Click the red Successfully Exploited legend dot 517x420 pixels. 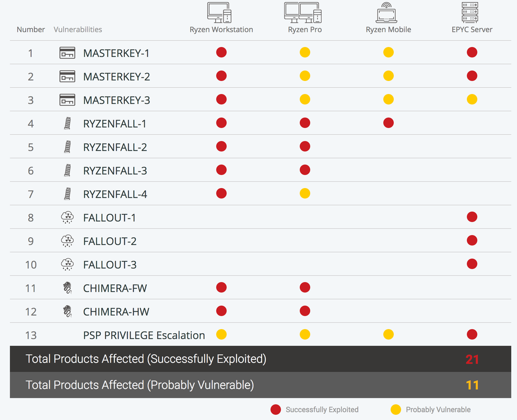[x=276, y=410]
